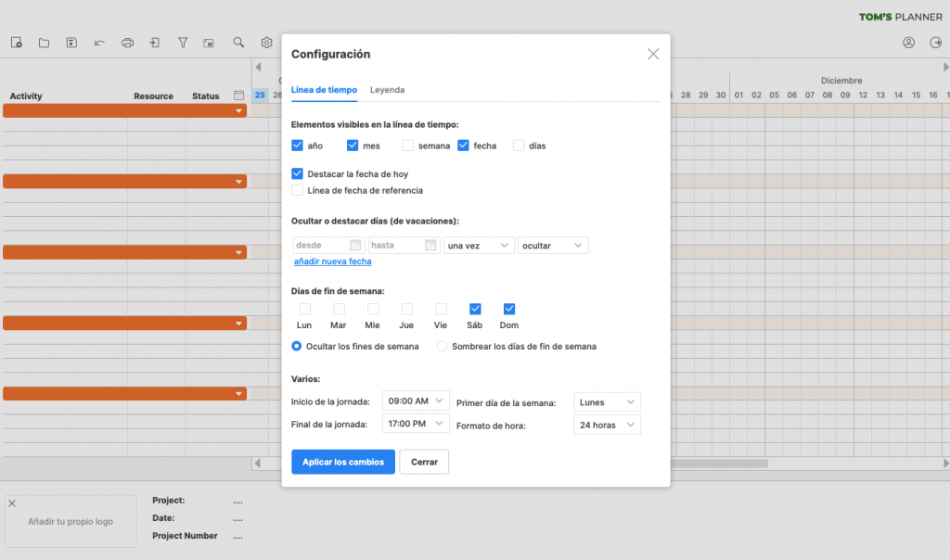Click the calendar icon beside Status column

pyautogui.click(x=238, y=95)
